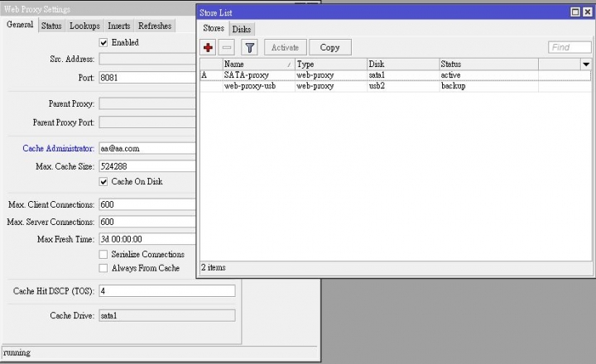Click the 2 items status text

(214, 267)
